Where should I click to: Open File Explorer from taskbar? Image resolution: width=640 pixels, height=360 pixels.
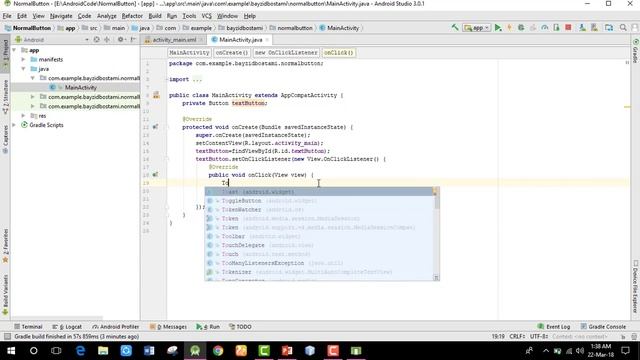coord(103,351)
